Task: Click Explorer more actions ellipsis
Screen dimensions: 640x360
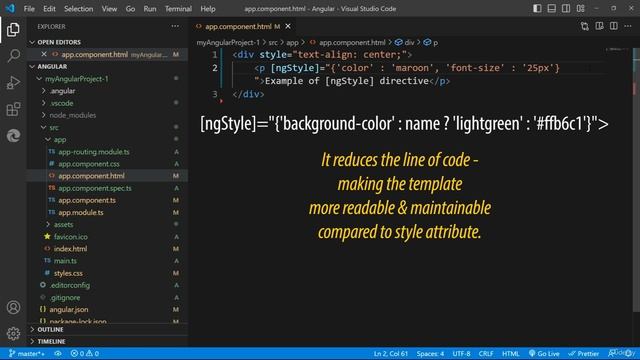Action: (x=175, y=27)
